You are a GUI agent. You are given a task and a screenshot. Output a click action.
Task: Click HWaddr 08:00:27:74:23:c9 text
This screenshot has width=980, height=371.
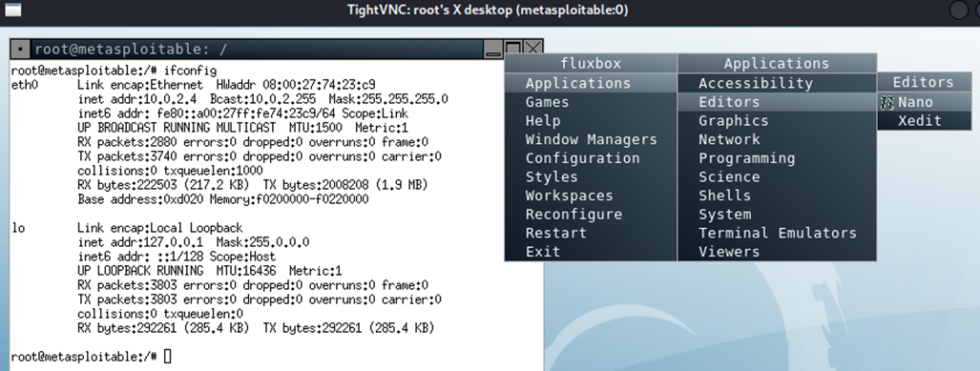click(x=296, y=85)
